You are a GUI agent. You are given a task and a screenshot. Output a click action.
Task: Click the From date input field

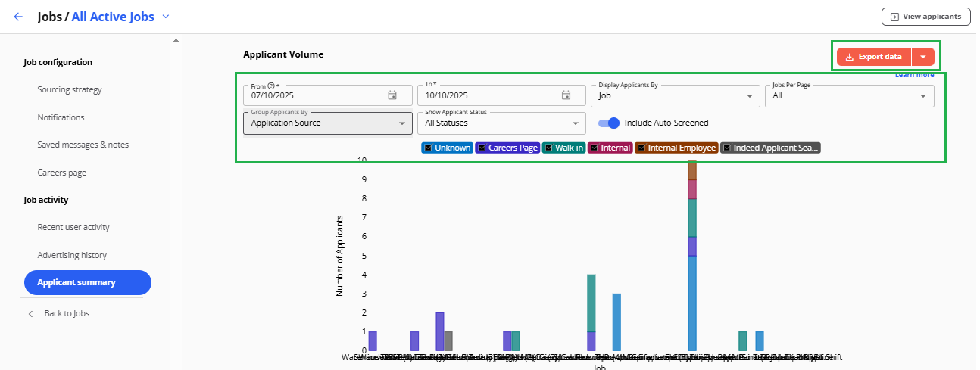[x=328, y=95]
